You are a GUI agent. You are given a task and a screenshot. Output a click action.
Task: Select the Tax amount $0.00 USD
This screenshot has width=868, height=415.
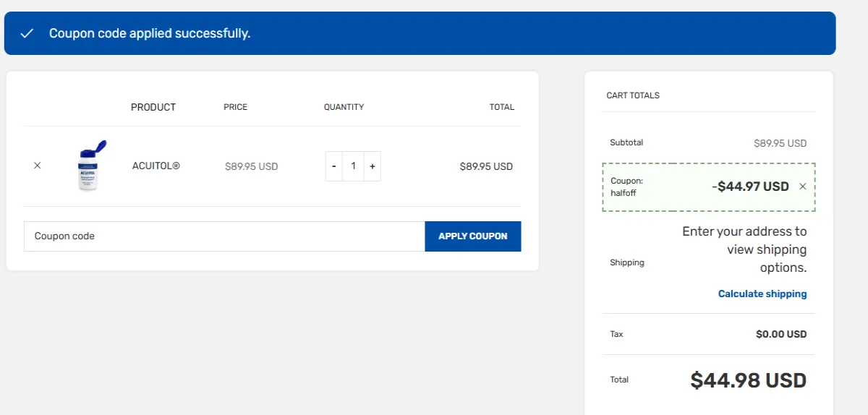[781, 334]
